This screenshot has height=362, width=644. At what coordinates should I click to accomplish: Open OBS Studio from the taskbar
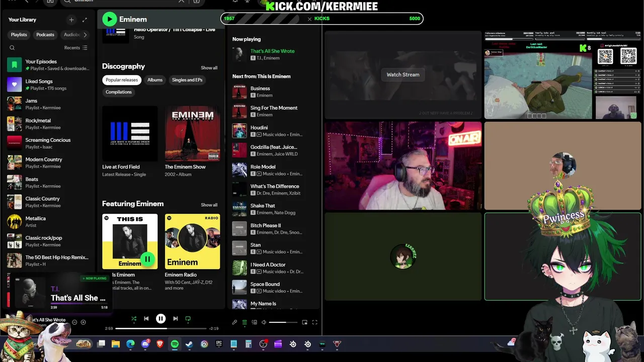click(x=263, y=344)
